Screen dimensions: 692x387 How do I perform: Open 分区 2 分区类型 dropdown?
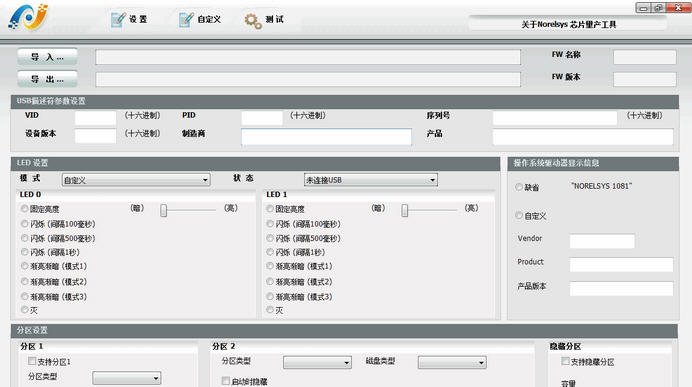pos(317,362)
